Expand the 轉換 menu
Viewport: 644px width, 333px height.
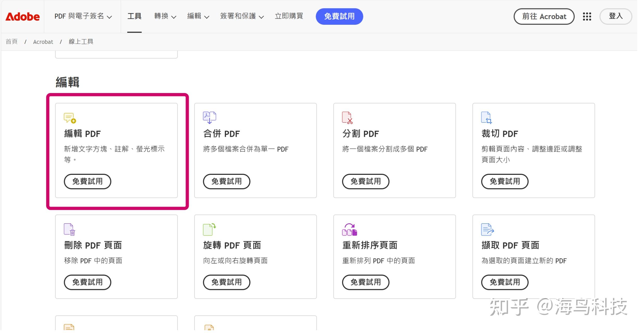tap(165, 16)
